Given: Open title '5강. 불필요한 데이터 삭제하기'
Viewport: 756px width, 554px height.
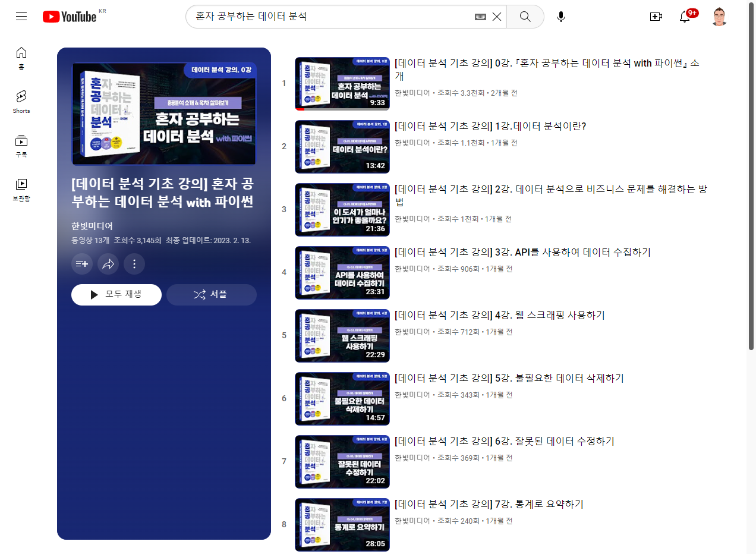Looking at the screenshot, I should [509, 379].
